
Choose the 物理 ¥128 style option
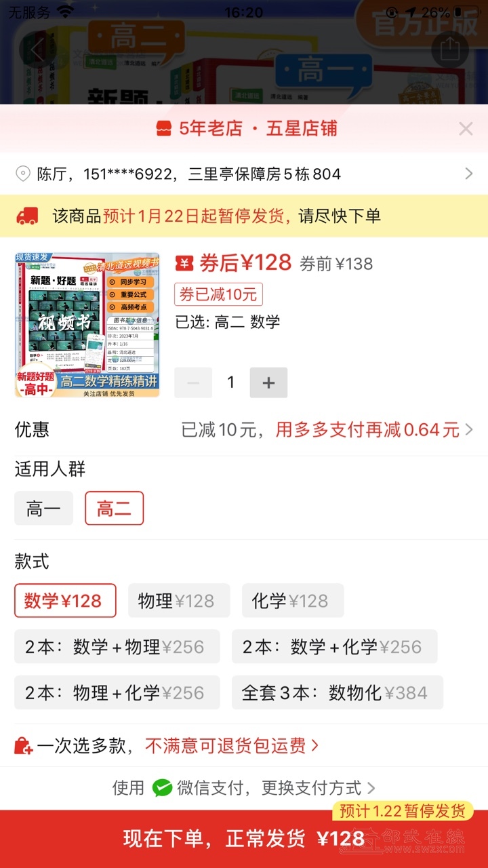179,601
